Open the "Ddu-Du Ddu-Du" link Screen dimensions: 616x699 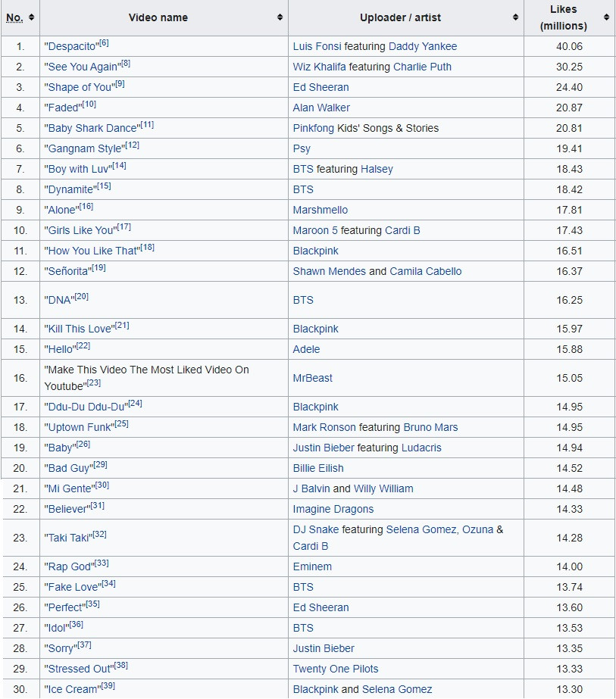tap(86, 407)
